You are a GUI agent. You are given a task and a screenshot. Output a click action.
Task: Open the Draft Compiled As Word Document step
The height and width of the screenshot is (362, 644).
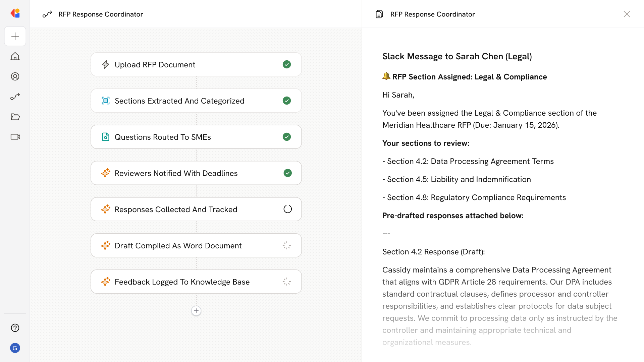click(178, 246)
